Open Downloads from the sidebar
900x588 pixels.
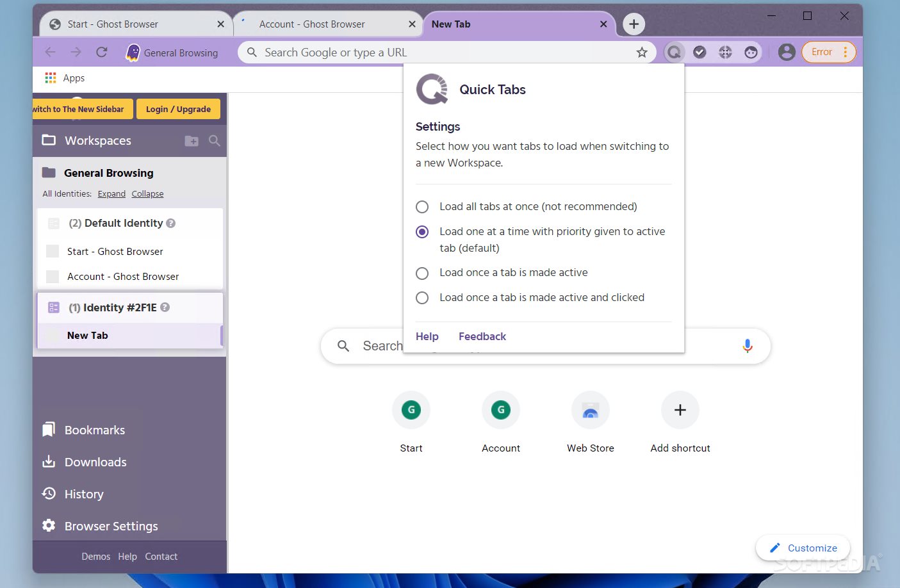[84, 462]
